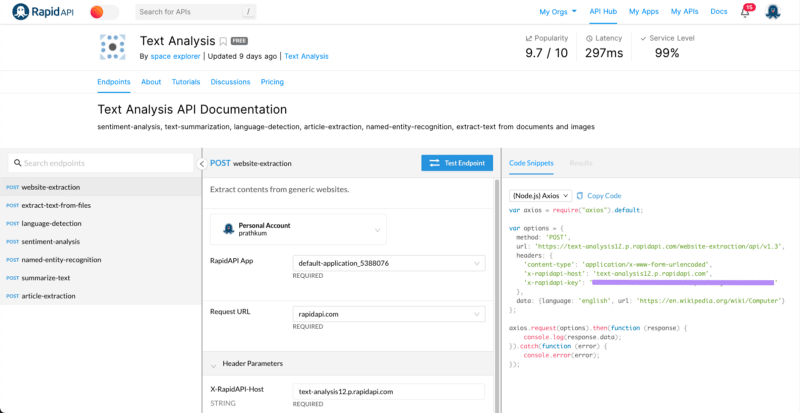Click the Test Endpoint button
The image size is (800, 413).
(457, 163)
